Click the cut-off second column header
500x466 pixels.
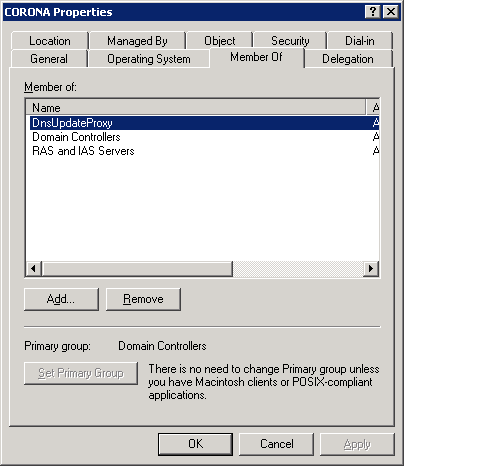pos(373,107)
